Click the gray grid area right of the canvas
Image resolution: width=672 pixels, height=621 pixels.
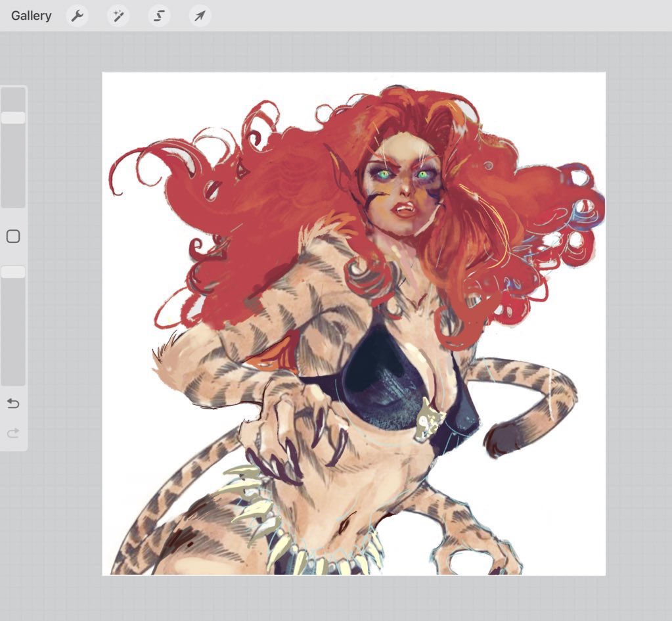637,329
